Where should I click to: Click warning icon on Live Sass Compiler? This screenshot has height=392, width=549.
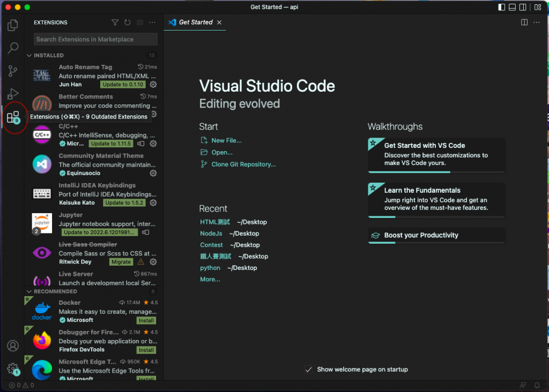141,262
